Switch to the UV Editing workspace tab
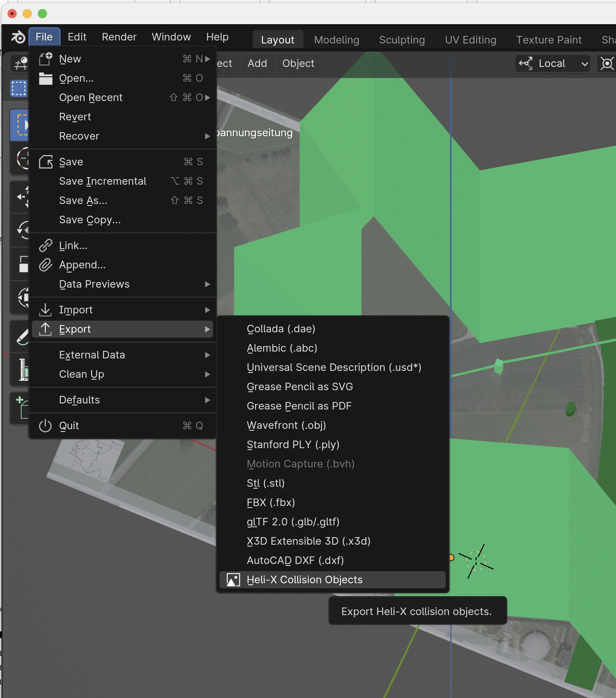Image resolution: width=616 pixels, height=698 pixels. [x=471, y=40]
